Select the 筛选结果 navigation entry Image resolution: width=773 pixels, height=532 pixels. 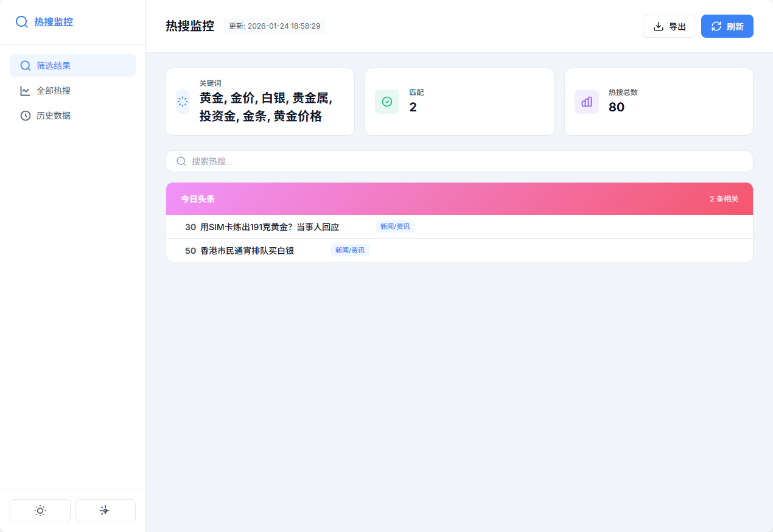55,65
